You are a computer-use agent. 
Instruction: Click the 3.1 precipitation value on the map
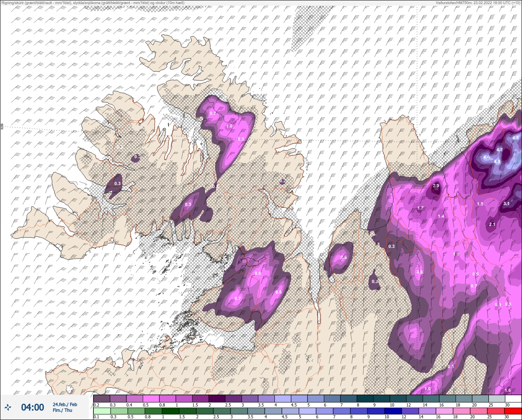coord(507,203)
